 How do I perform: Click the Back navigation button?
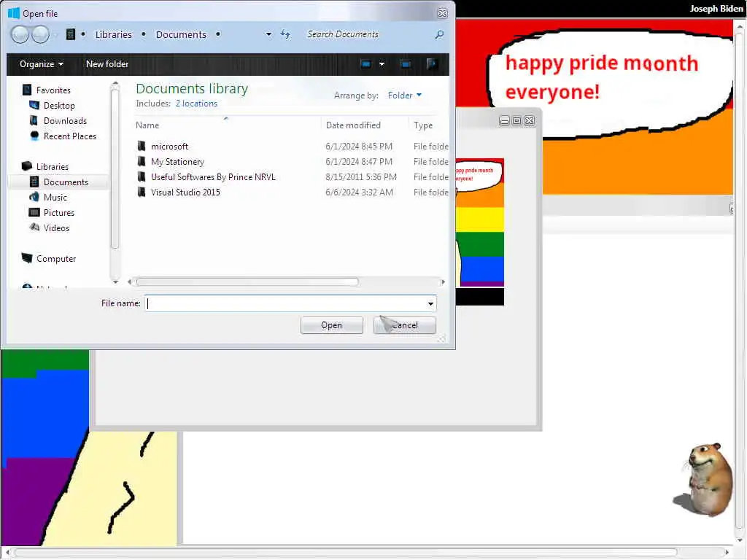[20, 34]
